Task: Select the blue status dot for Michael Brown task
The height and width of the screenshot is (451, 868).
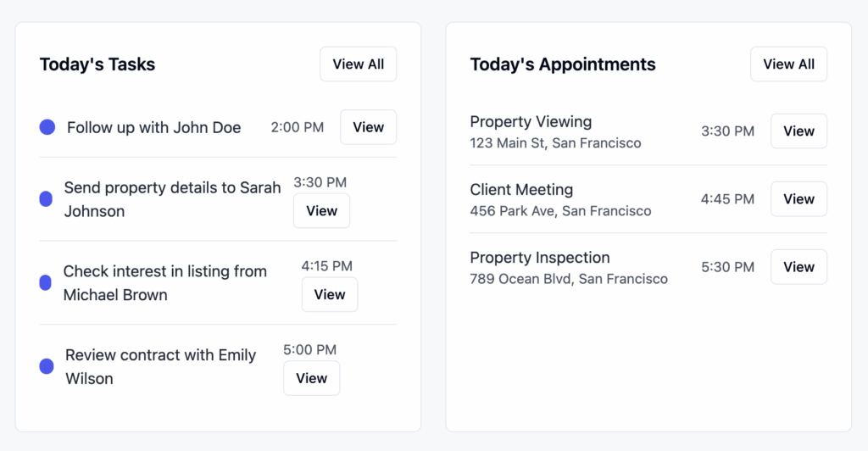Action: tap(46, 283)
